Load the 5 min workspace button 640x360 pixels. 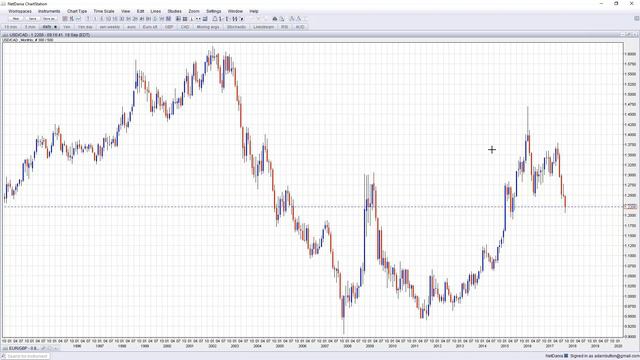coord(30,27)
